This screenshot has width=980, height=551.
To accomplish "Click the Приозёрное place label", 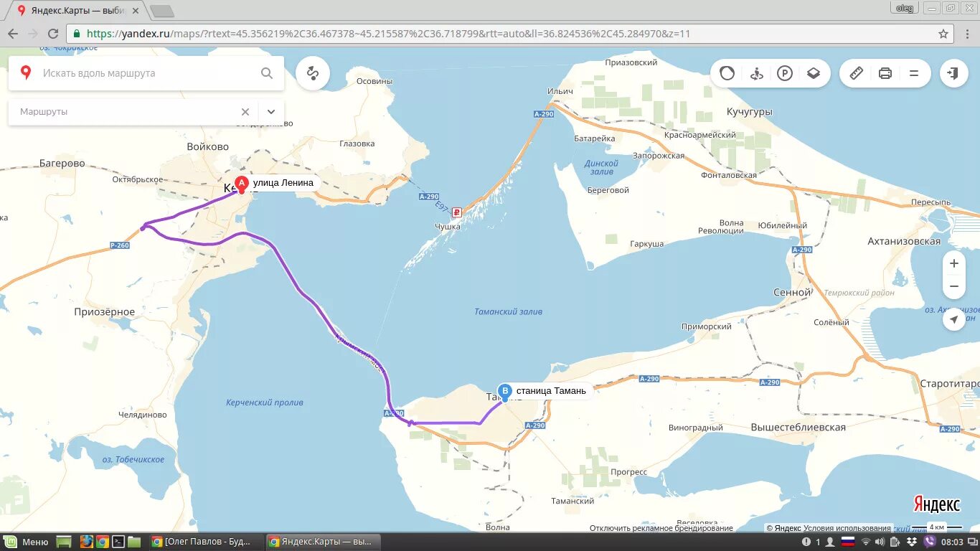I will [x=105, y=312].
